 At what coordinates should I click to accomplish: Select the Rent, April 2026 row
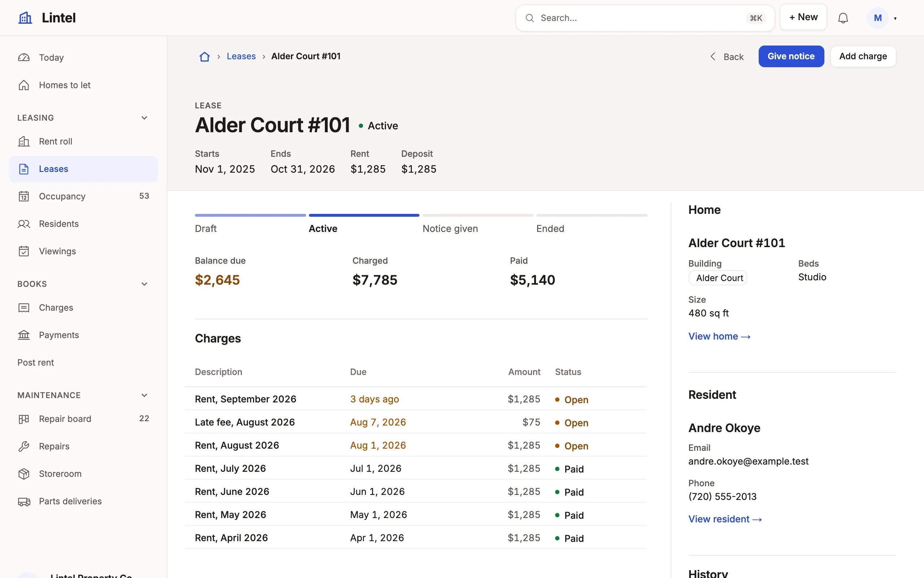[x=416, y=538]
